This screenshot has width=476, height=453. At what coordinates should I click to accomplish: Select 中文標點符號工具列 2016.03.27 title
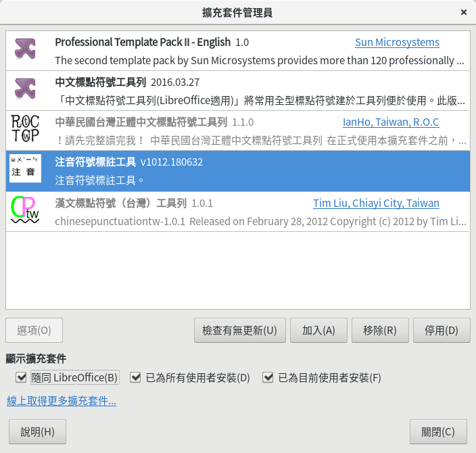[127, 82]
